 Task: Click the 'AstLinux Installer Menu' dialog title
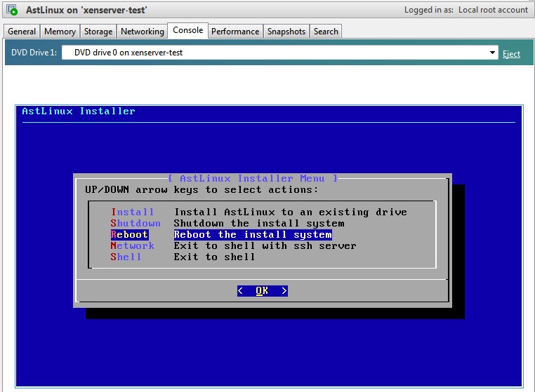click(x=253, y=178)
